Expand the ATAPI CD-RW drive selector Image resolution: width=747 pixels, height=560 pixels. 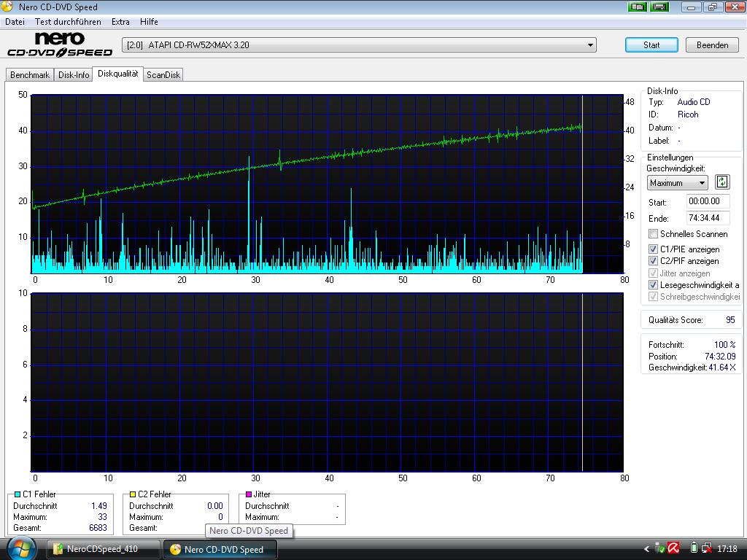(589, 45)
